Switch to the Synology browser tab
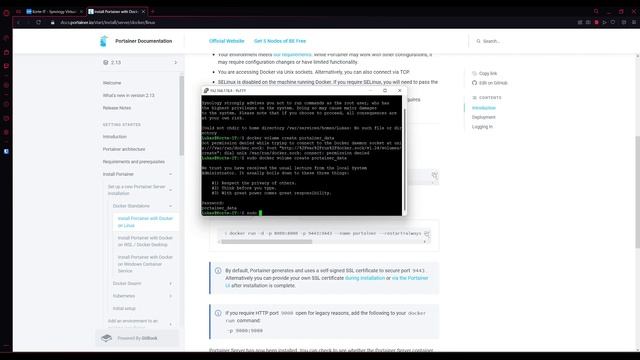640x360 pixels. click(x=54, y=11)
